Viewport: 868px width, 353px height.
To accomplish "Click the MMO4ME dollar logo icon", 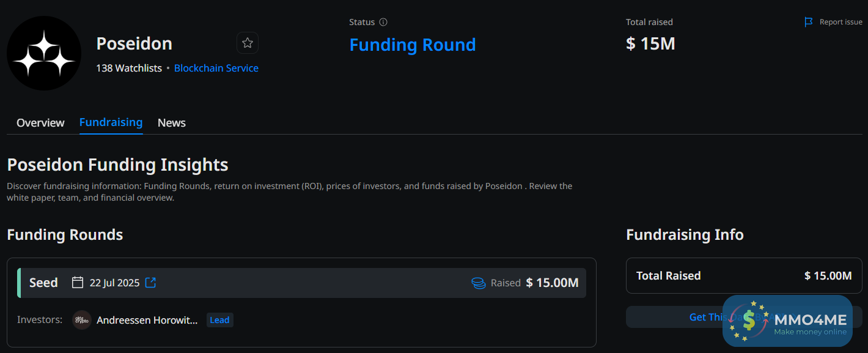I will (748, 321).
